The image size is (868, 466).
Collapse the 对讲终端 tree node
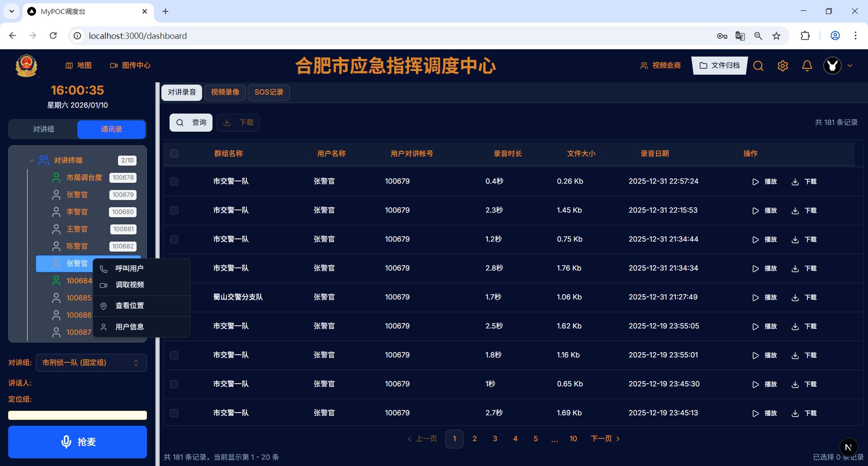(x=32, y=160)
